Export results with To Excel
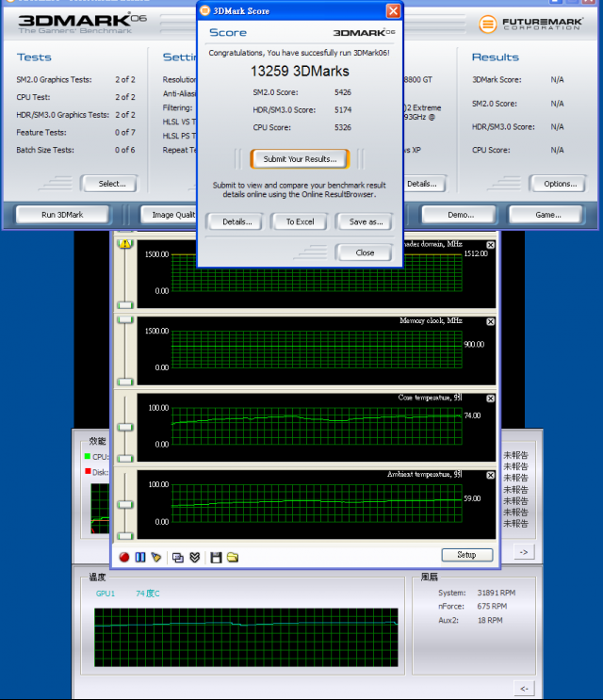Screen dimensions: 603x700 coord(300,222)
